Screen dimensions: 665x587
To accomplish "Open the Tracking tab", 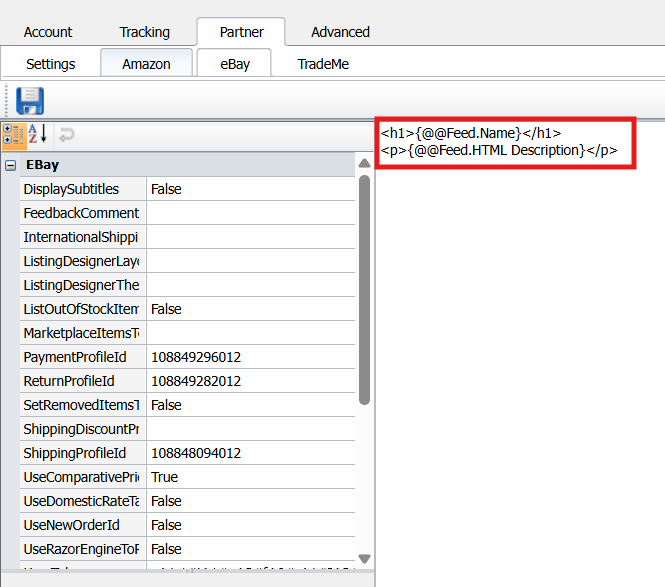I will (x=145, y=32).
